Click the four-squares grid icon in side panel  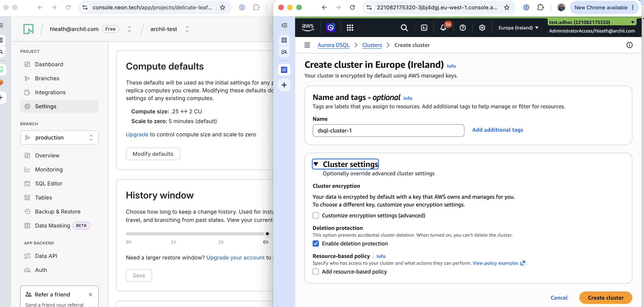(x=284, y=40)
